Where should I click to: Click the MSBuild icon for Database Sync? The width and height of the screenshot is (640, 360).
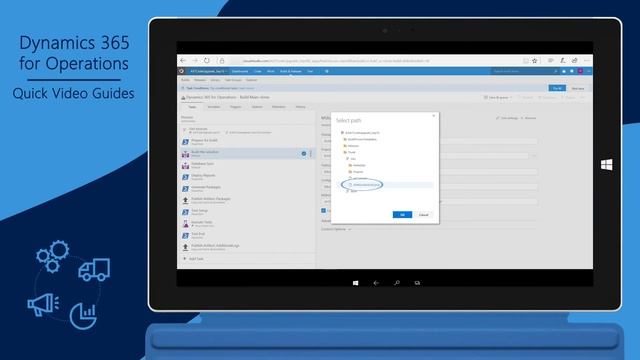click(185, 166)
